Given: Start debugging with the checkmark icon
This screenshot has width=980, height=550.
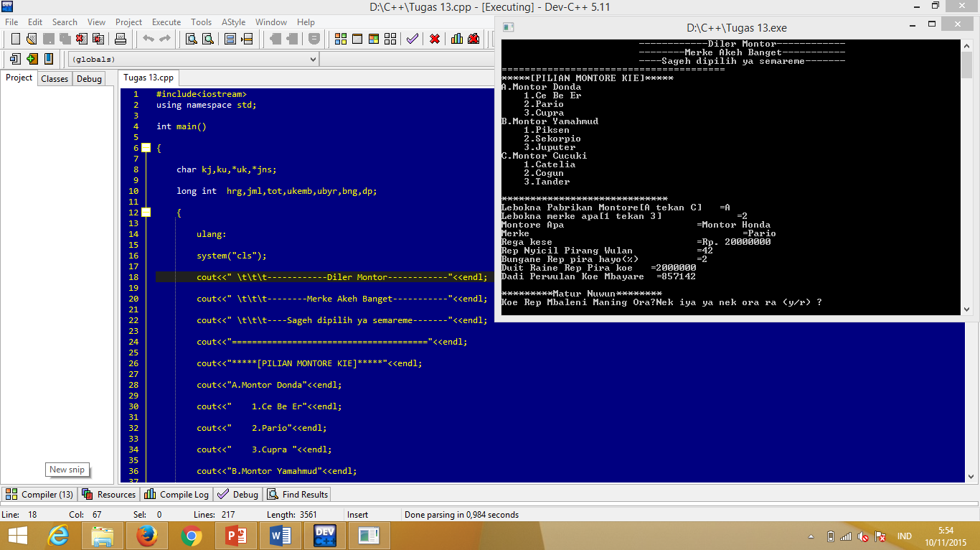Looking at the screenshot, I should point(413,39).
